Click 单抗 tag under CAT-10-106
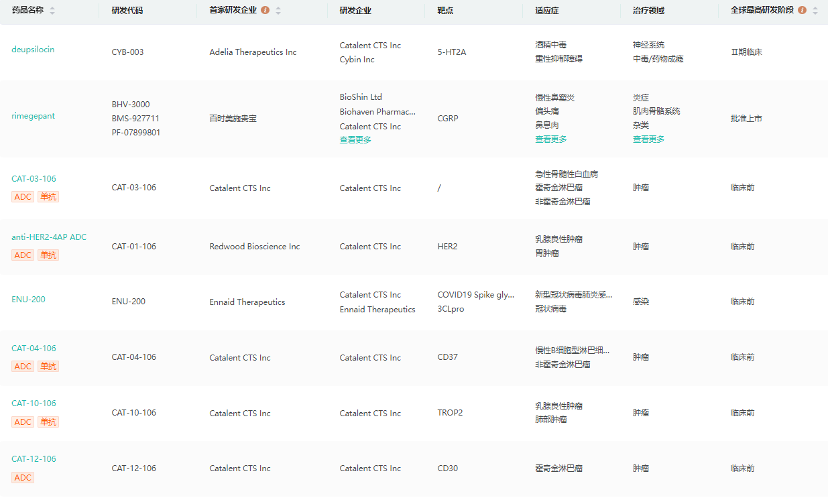Screen dimensions: 828x504 48,422
